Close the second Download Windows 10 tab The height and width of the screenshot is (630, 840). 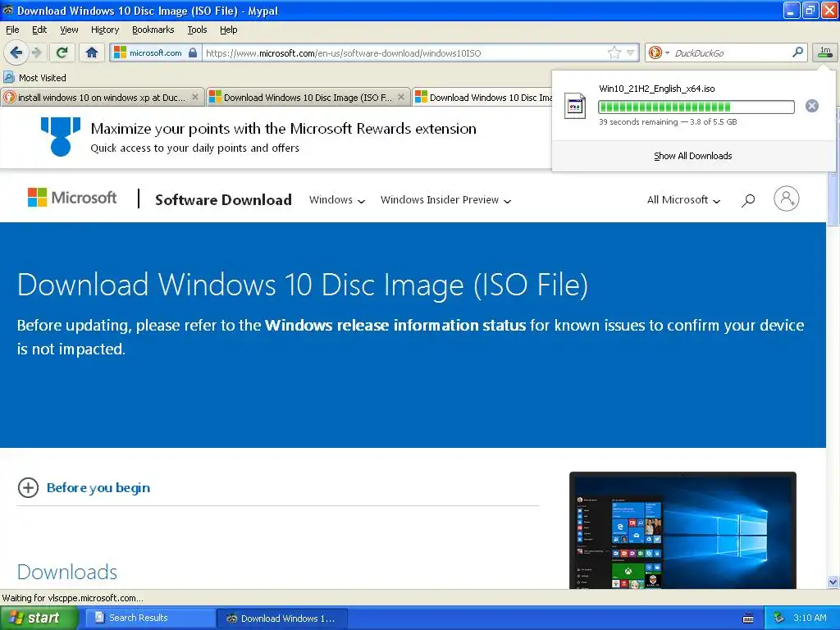pos(400,97)
